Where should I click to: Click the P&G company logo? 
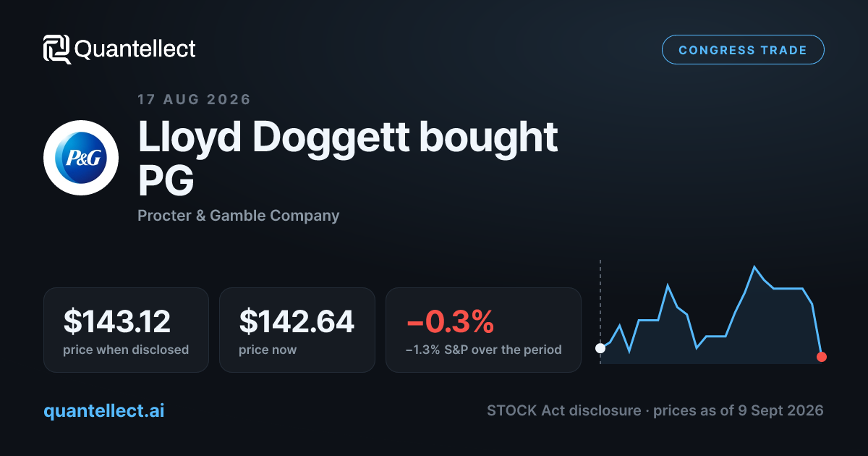click(81, 158)
